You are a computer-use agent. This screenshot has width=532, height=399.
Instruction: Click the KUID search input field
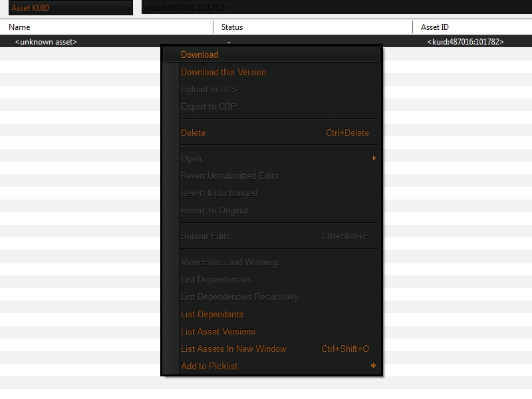pyautogui.click(x=332, y=8)
